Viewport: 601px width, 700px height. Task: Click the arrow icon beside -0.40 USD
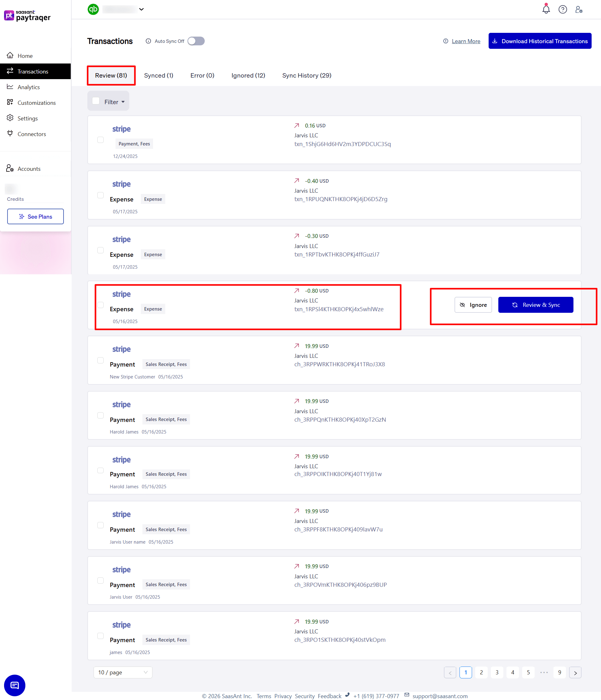click(296, 181)
